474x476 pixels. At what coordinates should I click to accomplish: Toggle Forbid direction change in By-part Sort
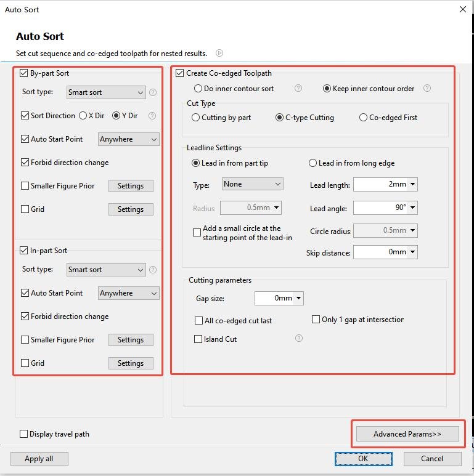click(25, 163)
